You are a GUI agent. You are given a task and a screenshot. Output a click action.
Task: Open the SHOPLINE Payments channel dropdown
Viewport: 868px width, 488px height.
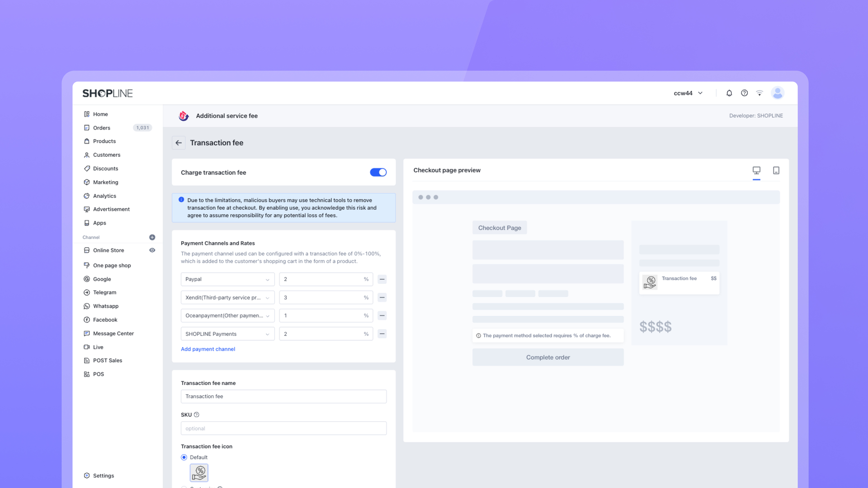click(x=227, y=334)
